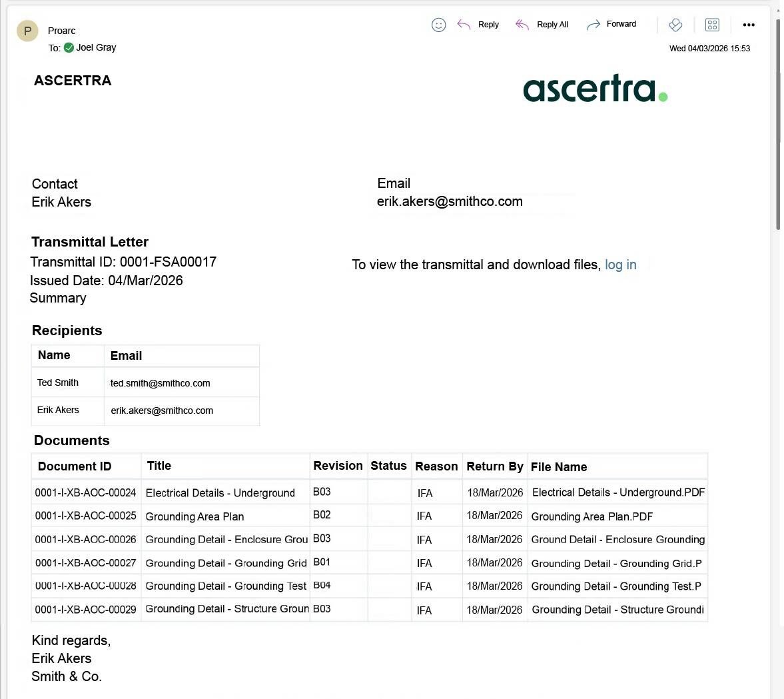Click title 'Electrical Details - Underground'

click(220, 493)
